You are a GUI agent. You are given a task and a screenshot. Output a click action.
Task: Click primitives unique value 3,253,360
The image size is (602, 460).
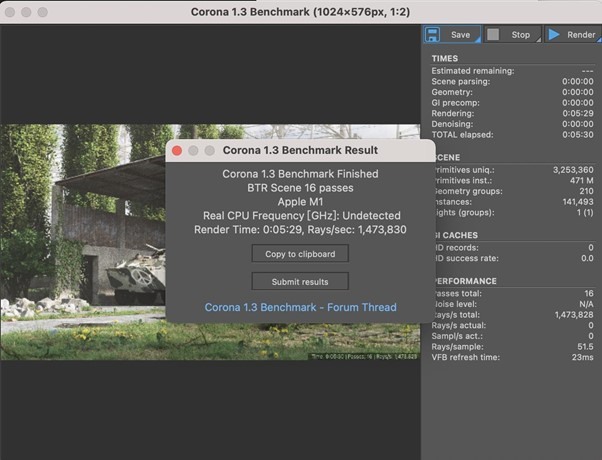pos(573,170)
